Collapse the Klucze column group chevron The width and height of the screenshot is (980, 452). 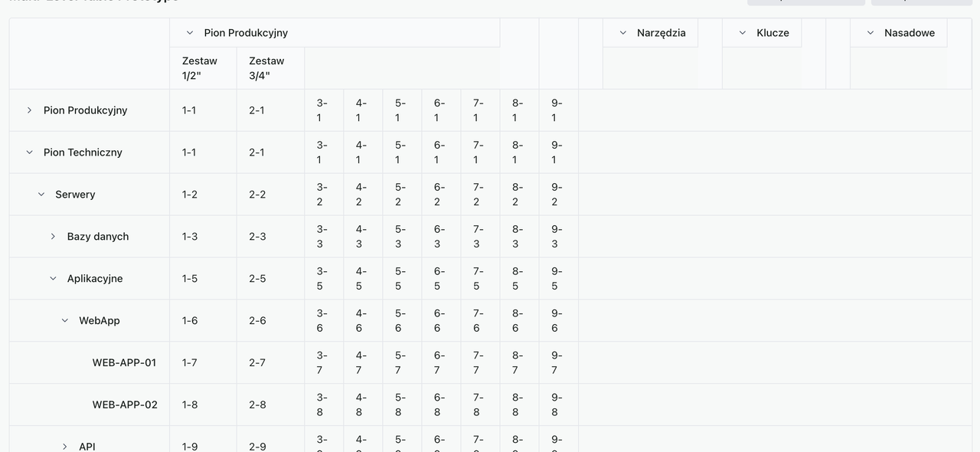[743, 33]
